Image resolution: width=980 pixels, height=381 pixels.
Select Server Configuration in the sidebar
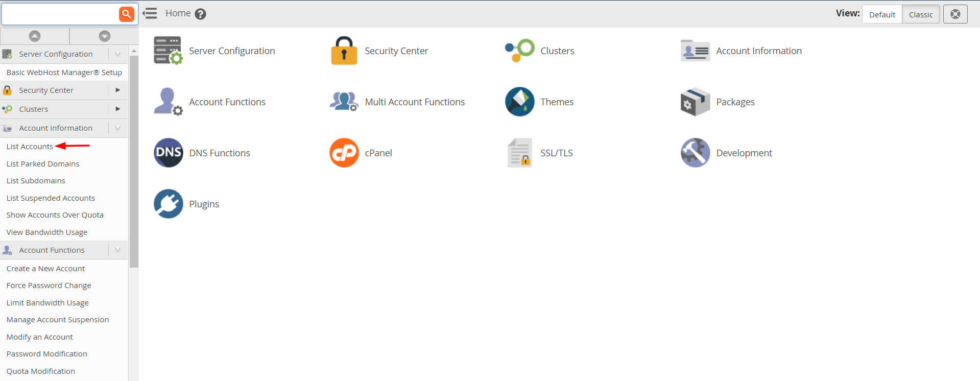56,54
